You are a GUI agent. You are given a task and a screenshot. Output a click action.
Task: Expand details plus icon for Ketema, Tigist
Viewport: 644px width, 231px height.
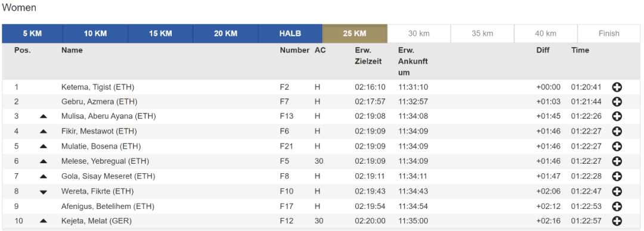click(x=617, y=87)
